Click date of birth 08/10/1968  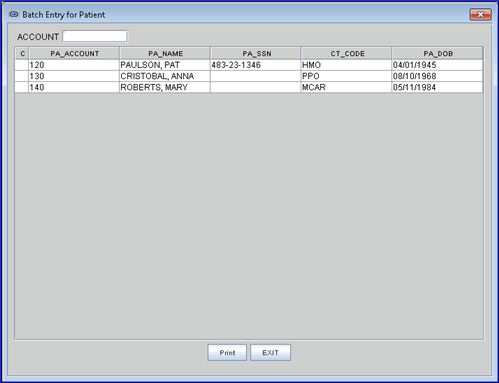pos(437,76)
